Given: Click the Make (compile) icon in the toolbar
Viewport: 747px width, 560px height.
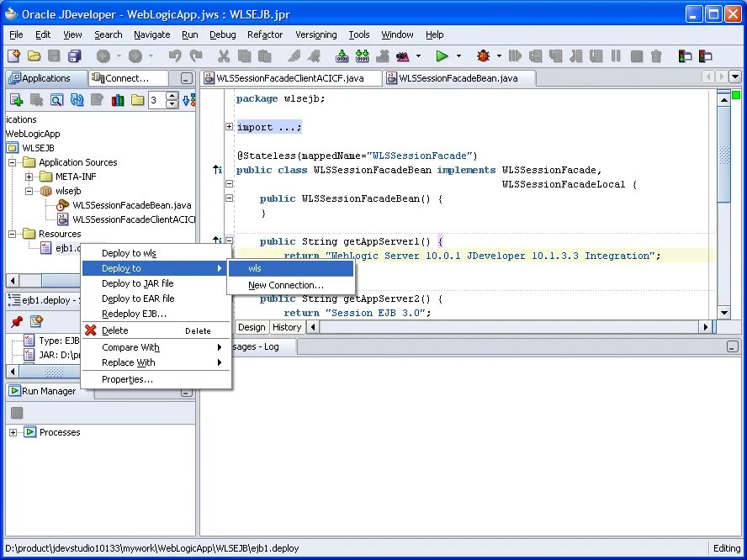Looking at the screenshot, I should (342, 56).
